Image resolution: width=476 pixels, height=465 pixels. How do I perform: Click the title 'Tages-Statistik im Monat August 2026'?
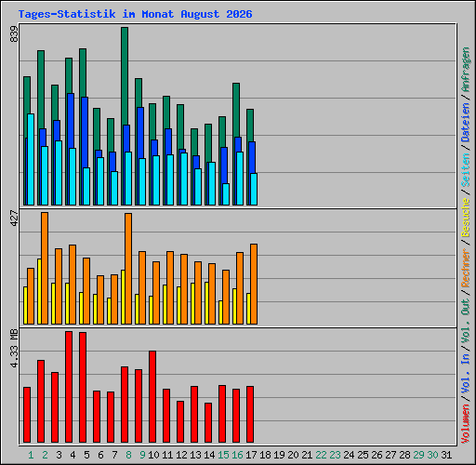[135, 14]
